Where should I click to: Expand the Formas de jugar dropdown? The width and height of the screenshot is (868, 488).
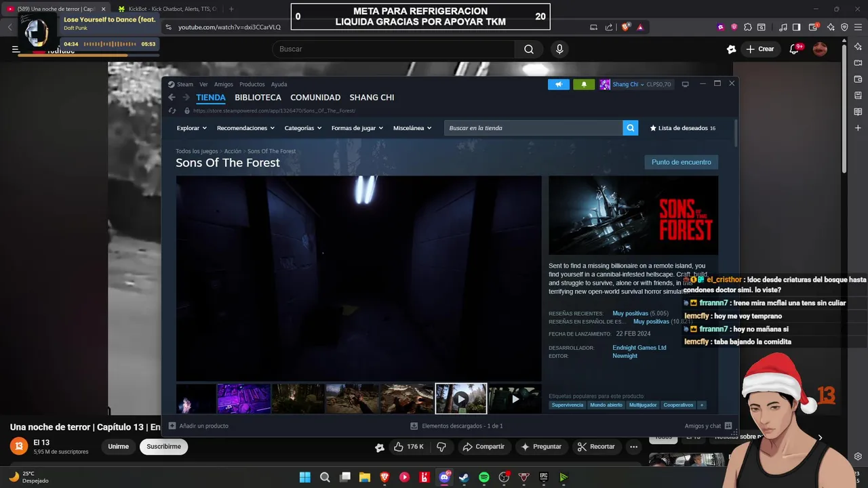(357, 128)
